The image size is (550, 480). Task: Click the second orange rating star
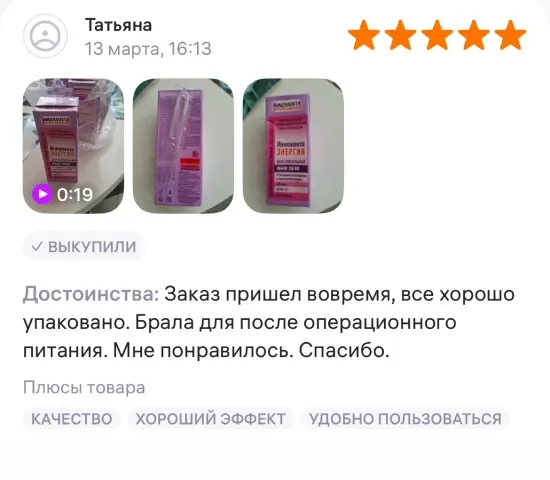tap(401, 34)
